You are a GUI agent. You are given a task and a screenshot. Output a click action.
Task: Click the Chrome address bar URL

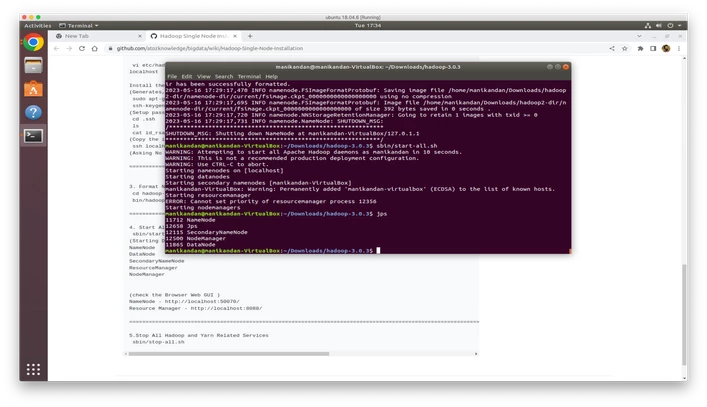[x=210, y=48]
